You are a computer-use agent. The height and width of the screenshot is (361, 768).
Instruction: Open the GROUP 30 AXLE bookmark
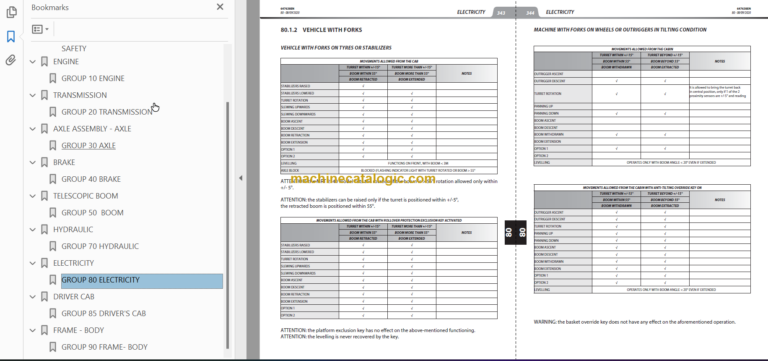click(x=89, y=145)
